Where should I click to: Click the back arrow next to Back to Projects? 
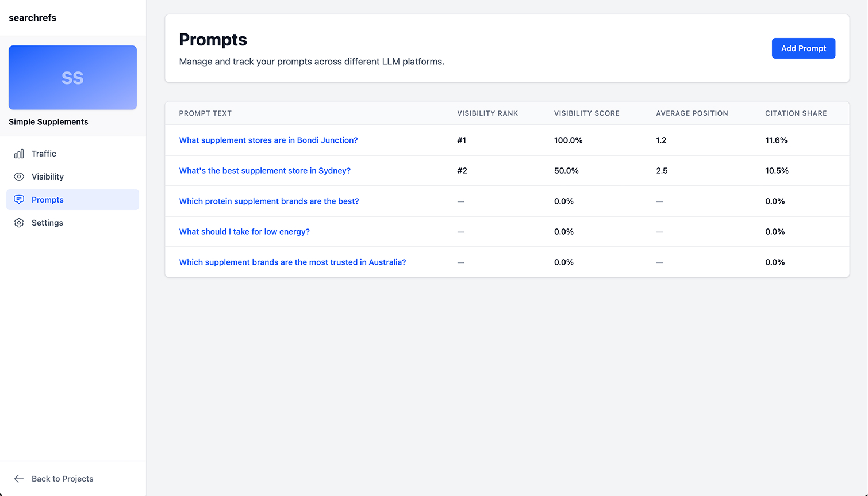(x=18, y=479)
